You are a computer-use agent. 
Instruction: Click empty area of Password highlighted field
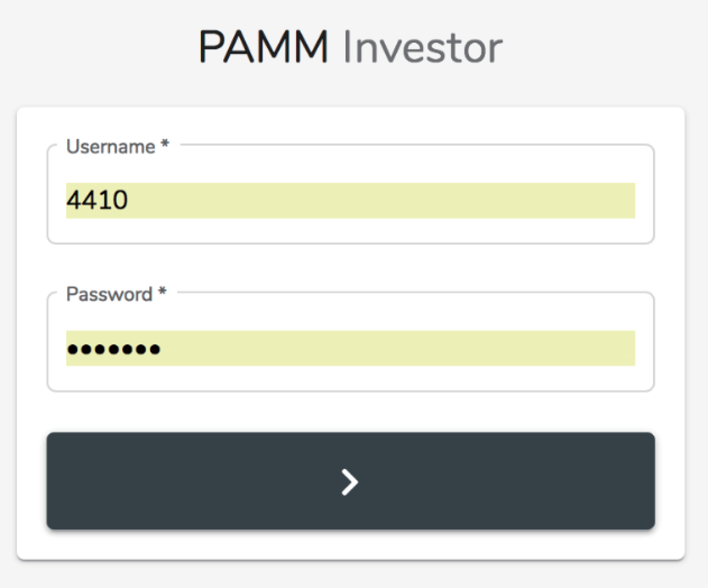coord(412,348)
